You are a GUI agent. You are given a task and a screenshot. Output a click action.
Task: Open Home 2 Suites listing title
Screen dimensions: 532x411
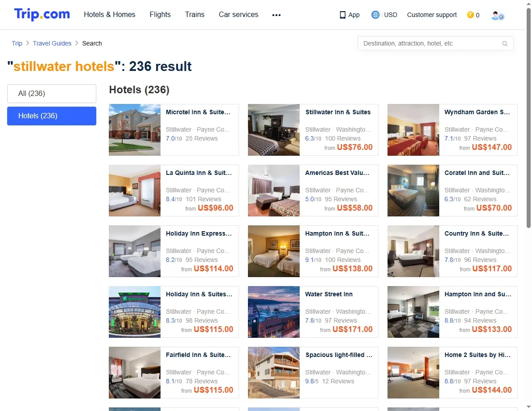coord(478,355)
